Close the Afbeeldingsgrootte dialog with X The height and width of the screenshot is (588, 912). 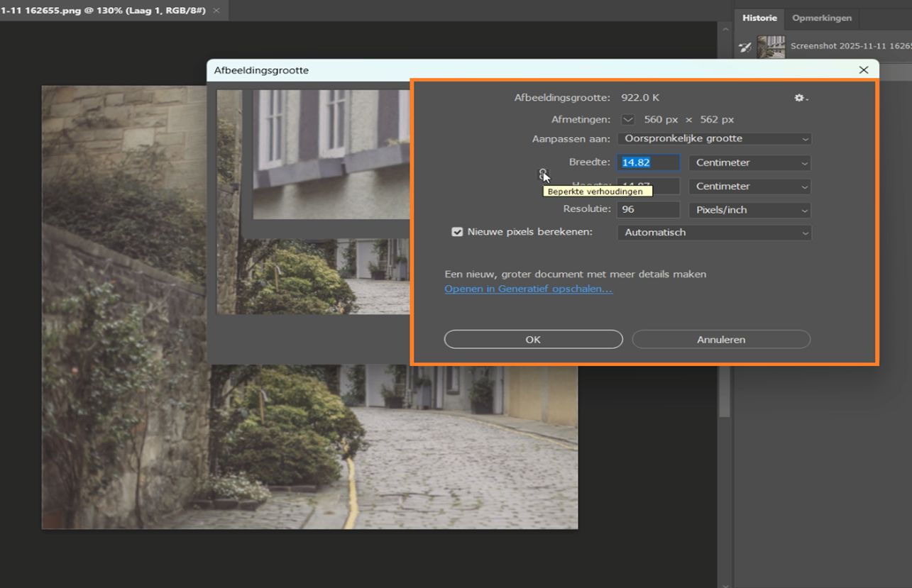(x=864, y=70)
